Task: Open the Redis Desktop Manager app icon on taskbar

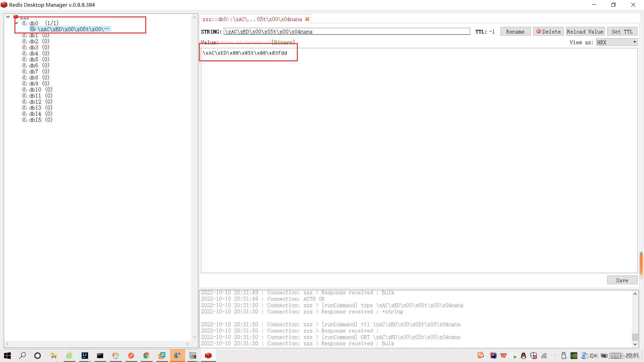Action: (x=208, y=356)
